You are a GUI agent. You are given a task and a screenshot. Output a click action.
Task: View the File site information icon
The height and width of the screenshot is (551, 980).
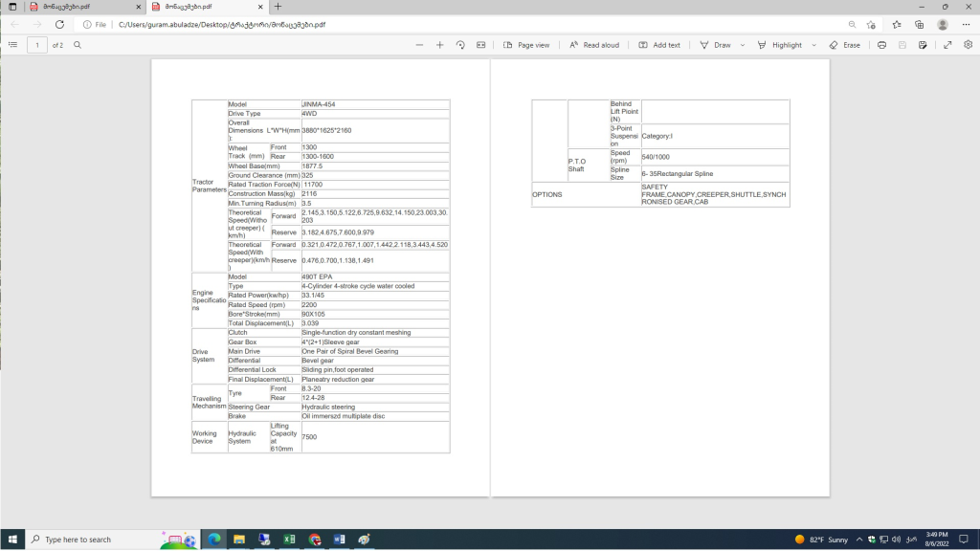(x=95, y=24)
